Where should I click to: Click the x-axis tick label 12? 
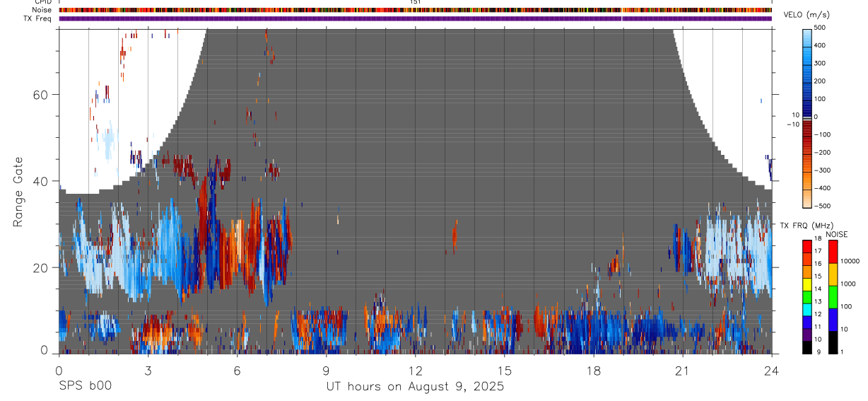415,370
